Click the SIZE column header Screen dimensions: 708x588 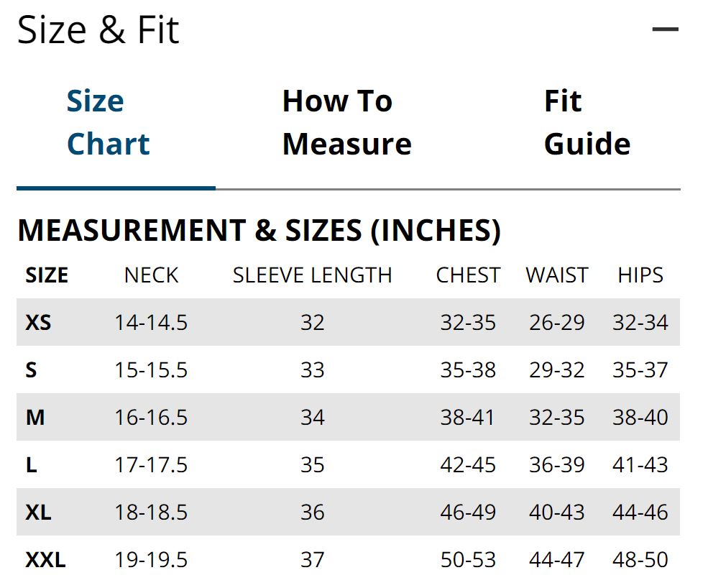coord(47,275)
